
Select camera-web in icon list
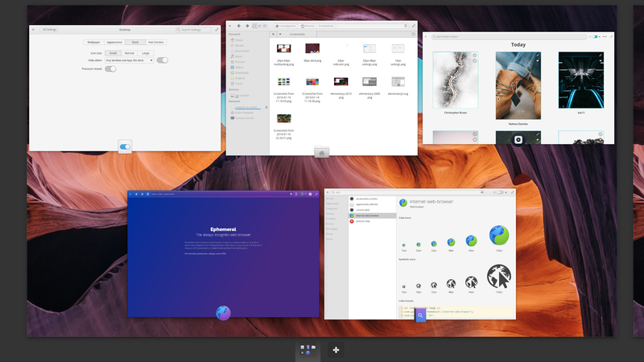pos(372,210)
